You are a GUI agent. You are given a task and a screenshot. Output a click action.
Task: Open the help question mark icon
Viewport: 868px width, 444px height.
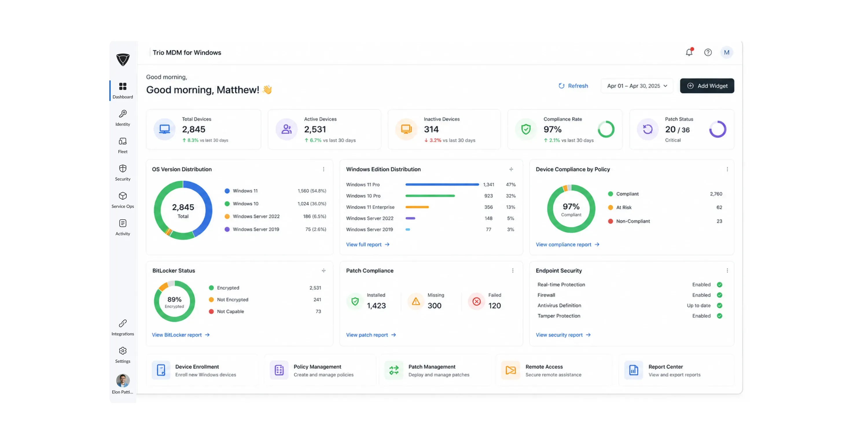(708, 52)
